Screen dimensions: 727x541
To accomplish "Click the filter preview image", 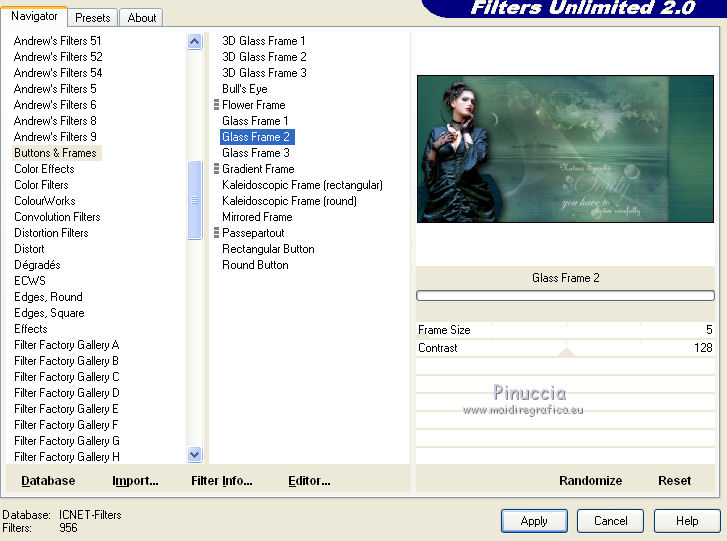I will [565, 149].
